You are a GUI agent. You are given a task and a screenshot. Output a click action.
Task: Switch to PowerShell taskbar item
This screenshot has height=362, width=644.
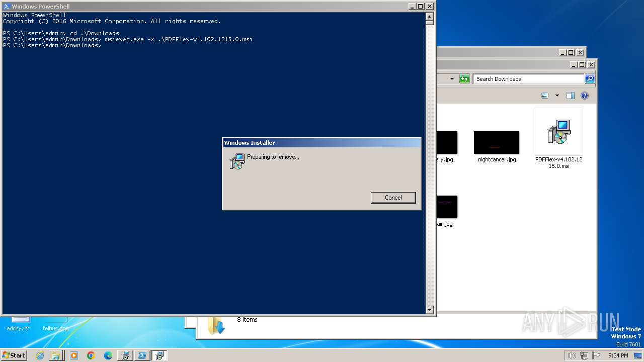click(142, 355)
